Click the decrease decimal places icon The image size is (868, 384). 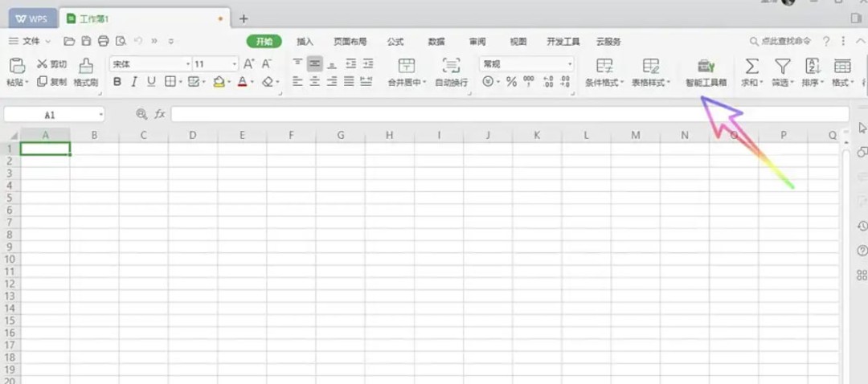point(565,82)
